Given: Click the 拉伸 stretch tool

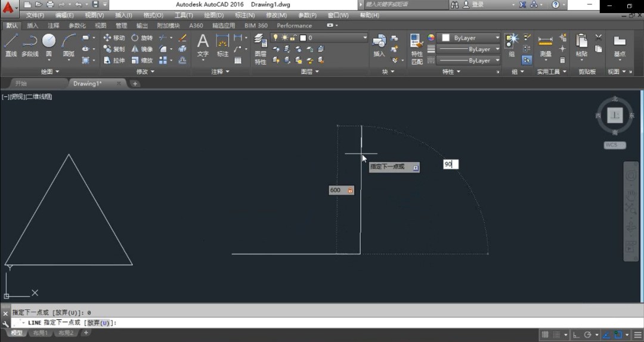Looking at the screenshot, I should (114, 60).
